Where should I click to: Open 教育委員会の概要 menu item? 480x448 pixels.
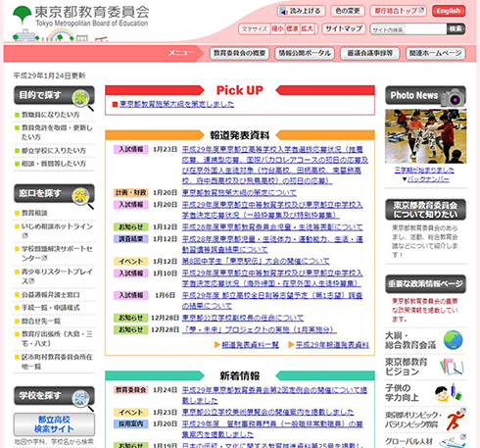[239, 53]
